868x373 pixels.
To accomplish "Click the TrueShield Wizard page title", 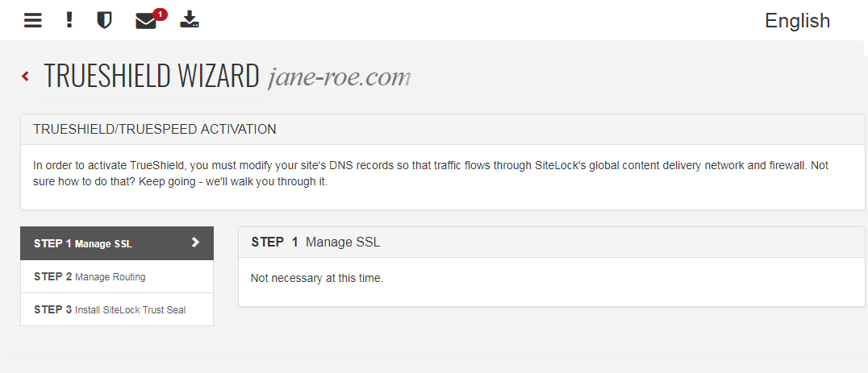I will click(151, 77).
